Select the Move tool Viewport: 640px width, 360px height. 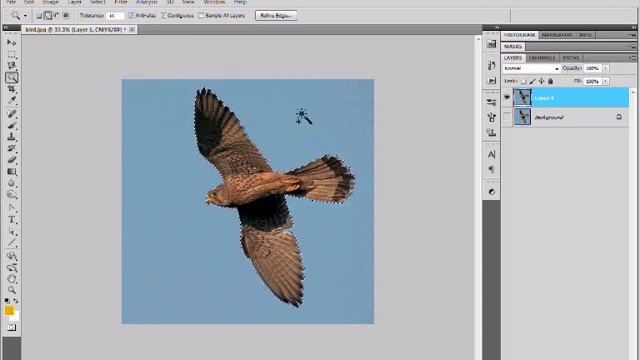point(11,42)
